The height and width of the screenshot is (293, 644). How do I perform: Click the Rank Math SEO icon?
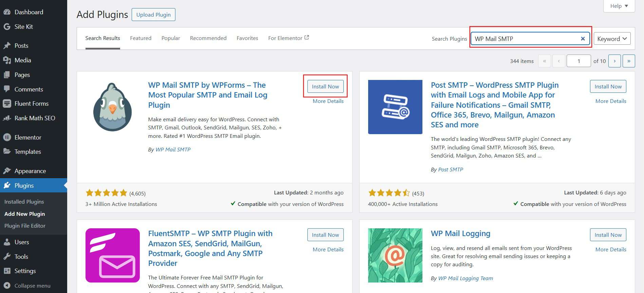pos(7,118)
